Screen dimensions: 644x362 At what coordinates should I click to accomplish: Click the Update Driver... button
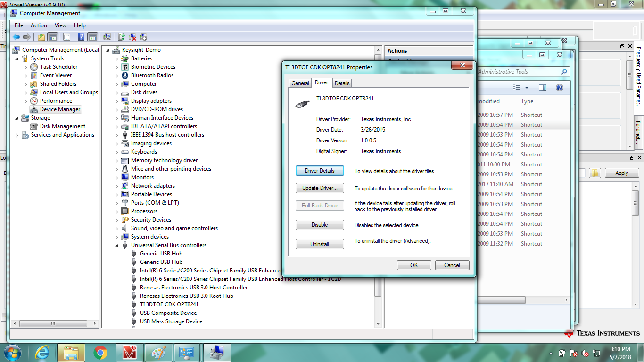320,188
